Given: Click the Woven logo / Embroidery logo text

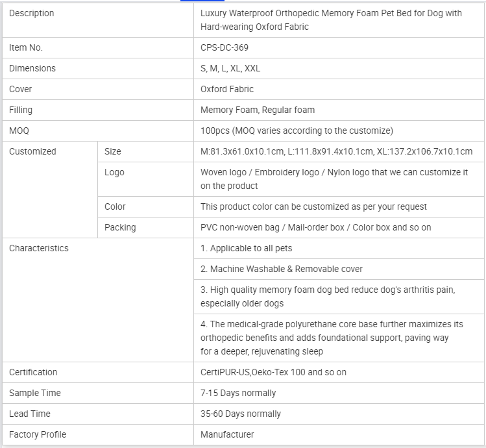Looking at the screenshot, I should (x=334, y=179).
